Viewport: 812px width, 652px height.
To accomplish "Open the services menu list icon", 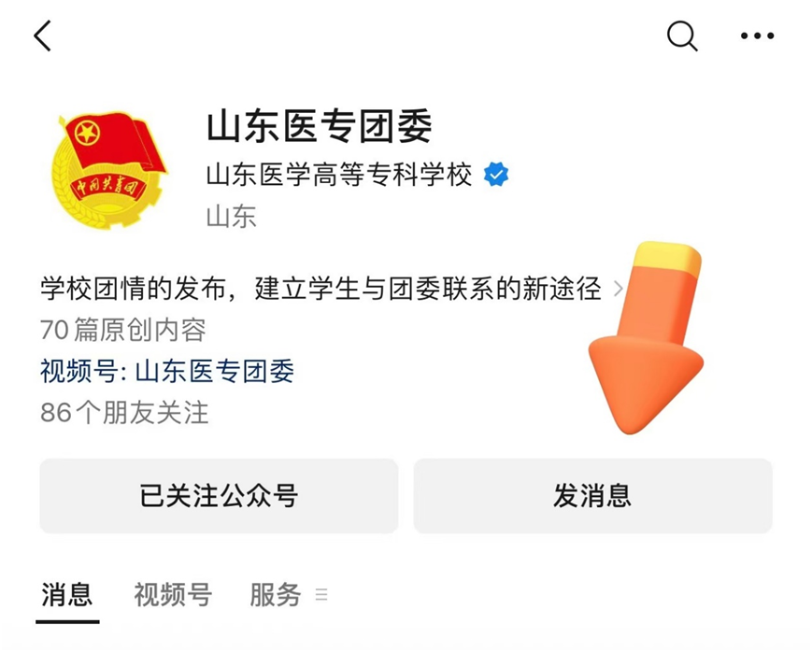I will 321,594.
